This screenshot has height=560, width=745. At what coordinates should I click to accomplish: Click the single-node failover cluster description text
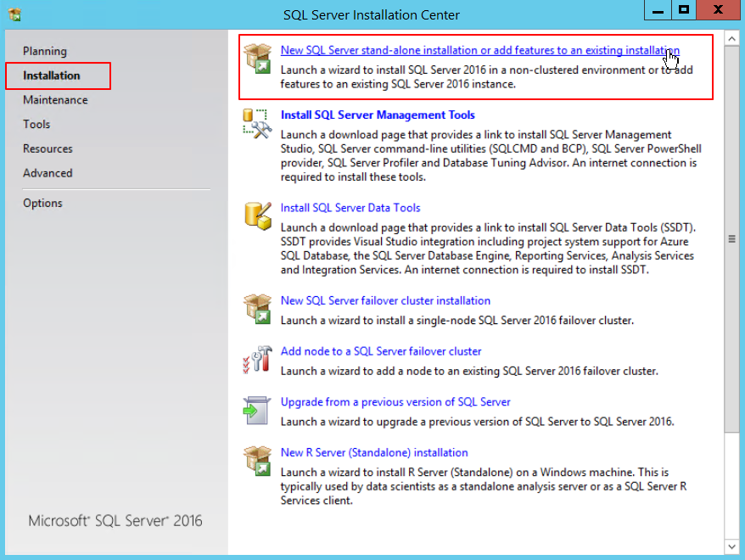457,321
